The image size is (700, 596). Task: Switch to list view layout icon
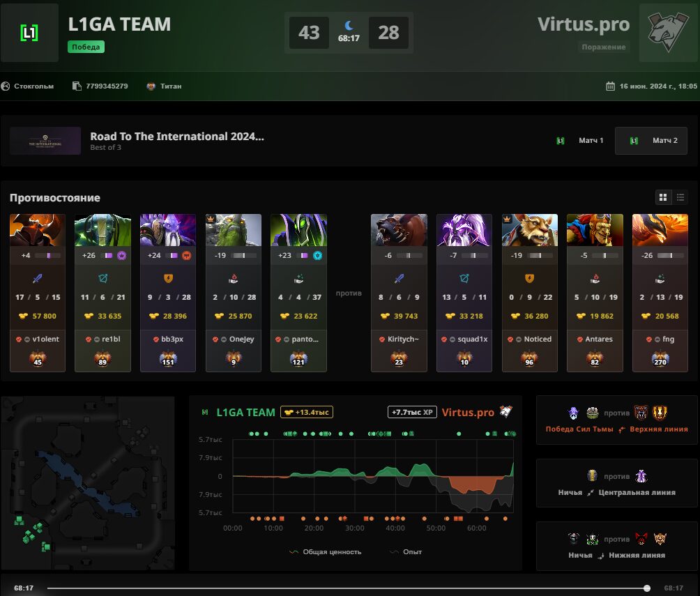[x=680, y=197]
